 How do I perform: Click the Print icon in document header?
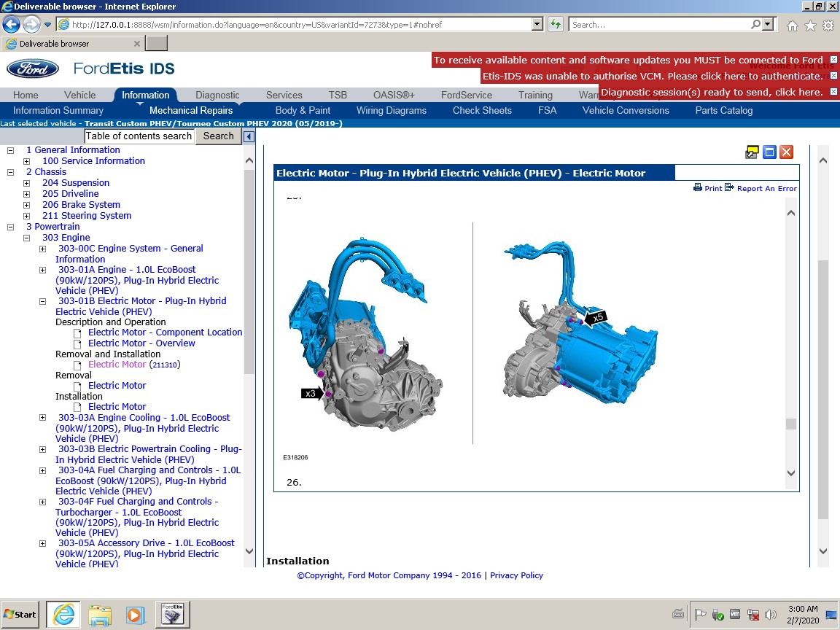[697, 188]
